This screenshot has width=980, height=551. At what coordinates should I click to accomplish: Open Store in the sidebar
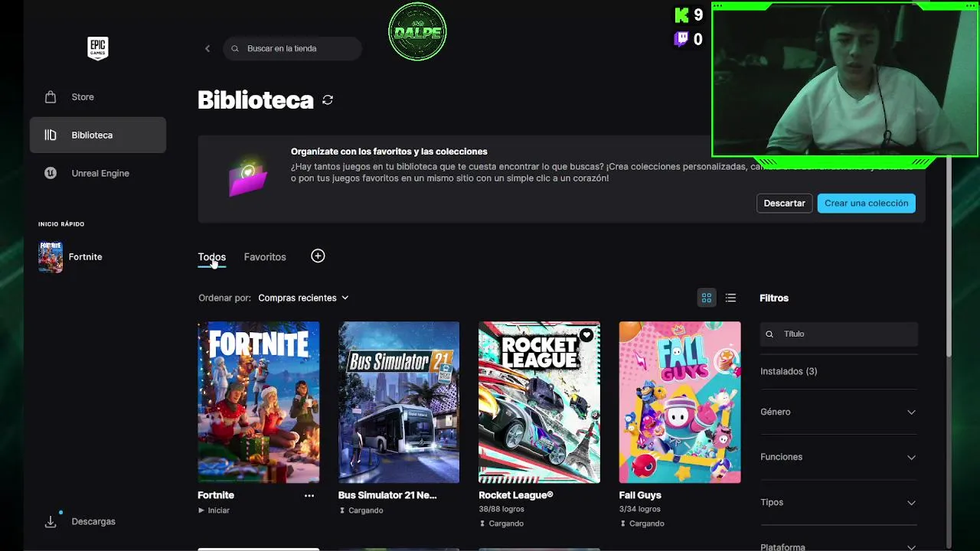[98, 97]
